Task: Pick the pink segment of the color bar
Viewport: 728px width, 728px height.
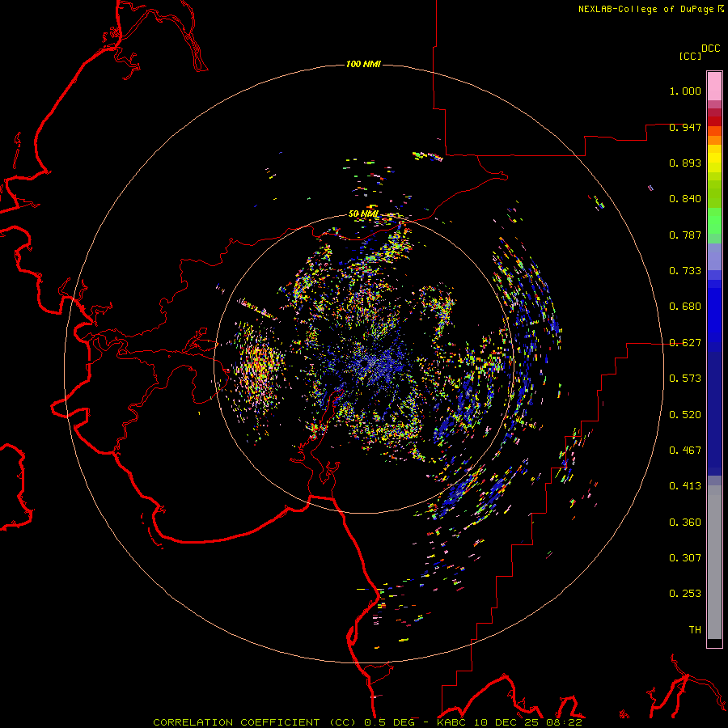Action: (714, 87)
